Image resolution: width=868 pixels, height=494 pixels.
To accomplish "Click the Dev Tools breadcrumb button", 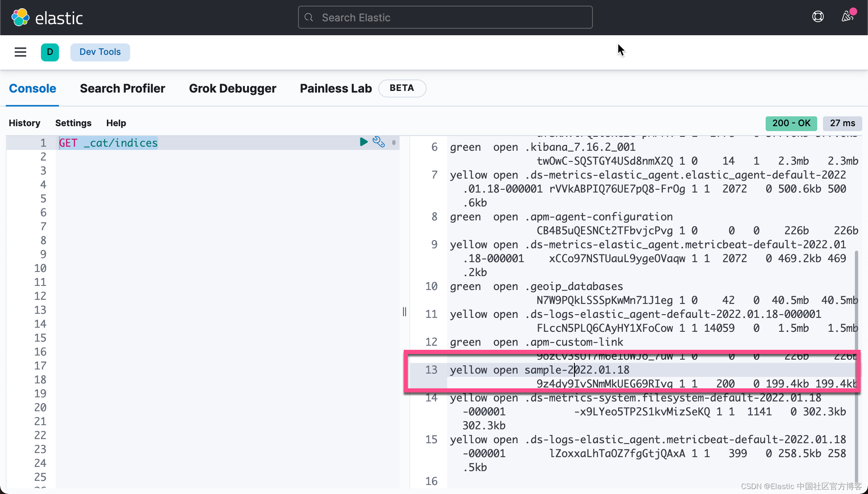I will 100,52.
